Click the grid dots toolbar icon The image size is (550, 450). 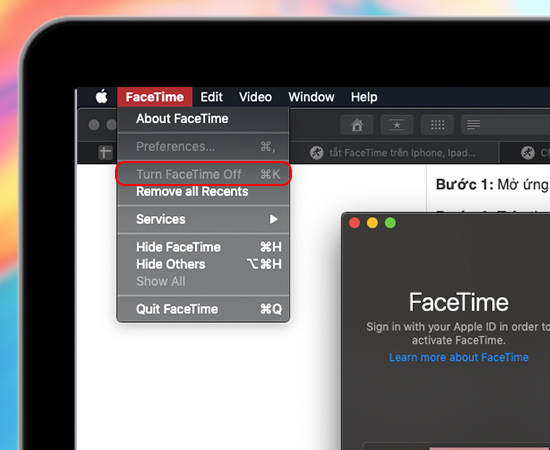click(437, 125)
